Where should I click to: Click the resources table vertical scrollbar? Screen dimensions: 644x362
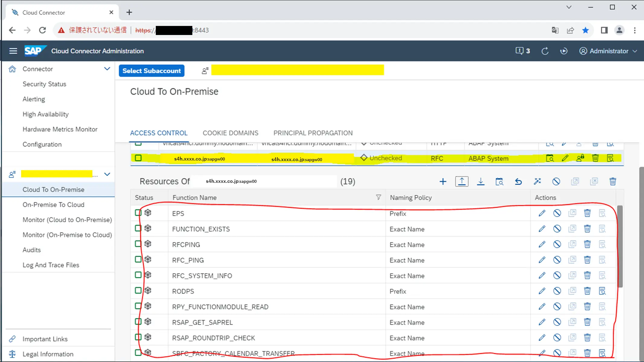click(620, 246)
